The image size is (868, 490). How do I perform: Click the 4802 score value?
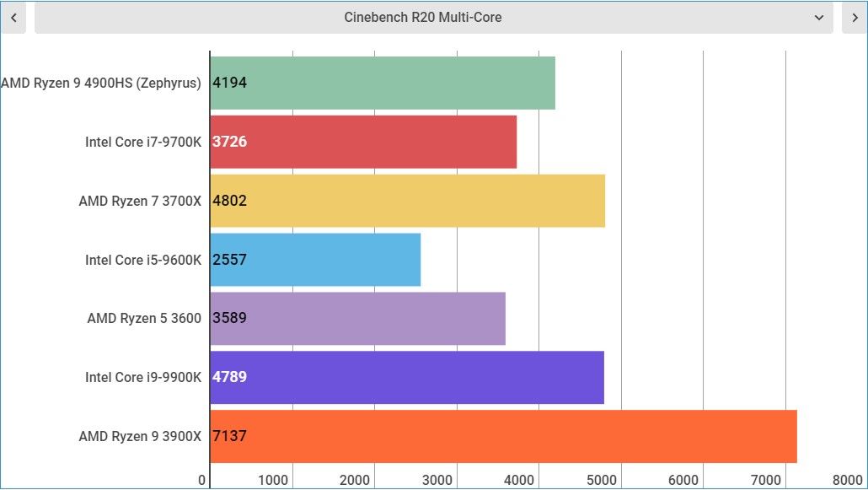point(230,200)
